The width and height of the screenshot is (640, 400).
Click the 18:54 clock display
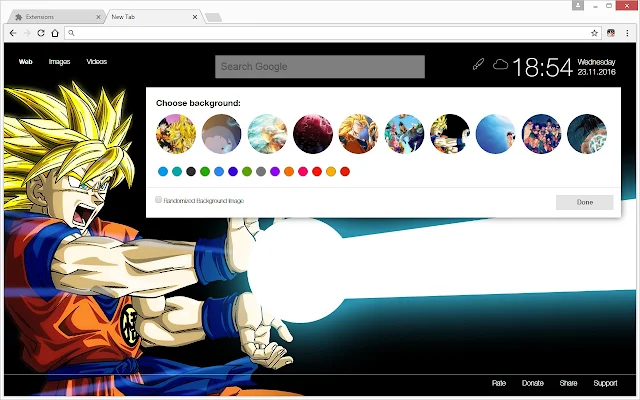tap(542, 67)
